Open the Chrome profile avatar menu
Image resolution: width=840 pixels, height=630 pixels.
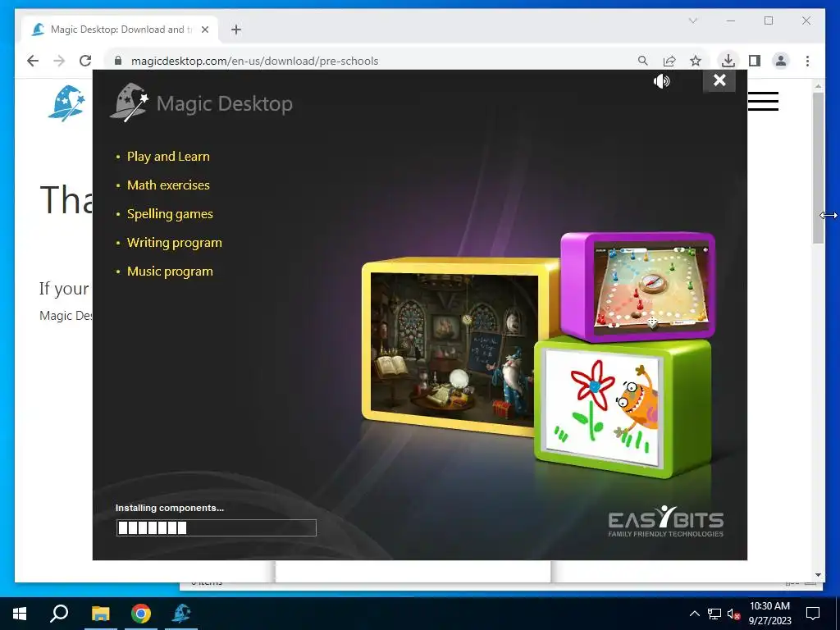781,61
